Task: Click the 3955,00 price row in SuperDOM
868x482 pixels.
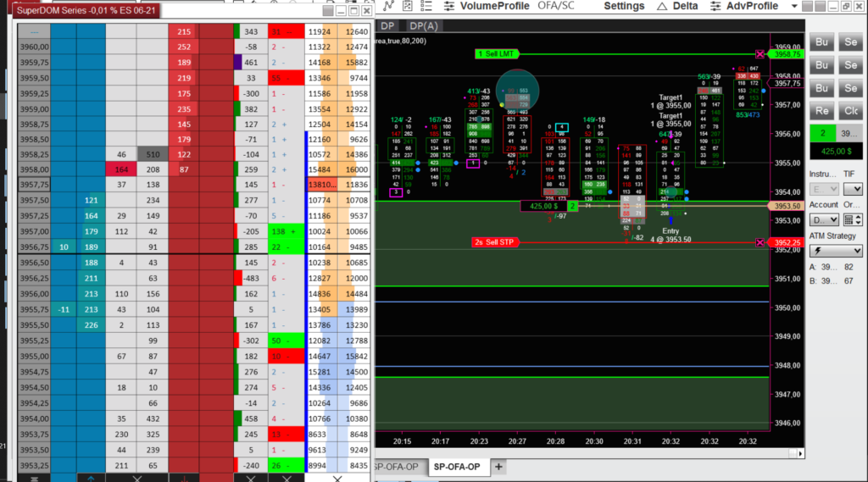Action: tap(34, 357)
